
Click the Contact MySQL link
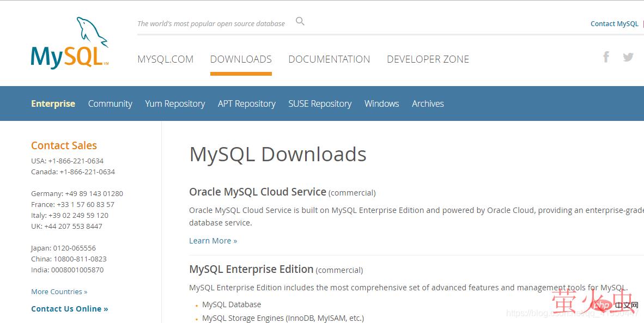[614, 23]
